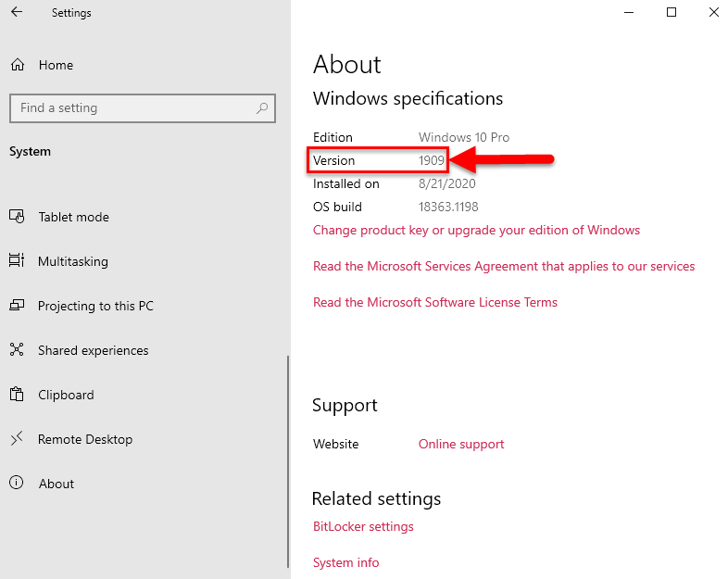Click the back arrow icon in Settings
This screenshot has width=728, height=579.
pos(17,13)
